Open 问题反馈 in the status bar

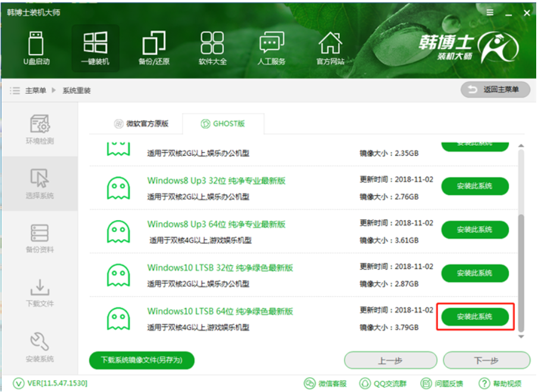pyautogui.click(x=442, y=383)
